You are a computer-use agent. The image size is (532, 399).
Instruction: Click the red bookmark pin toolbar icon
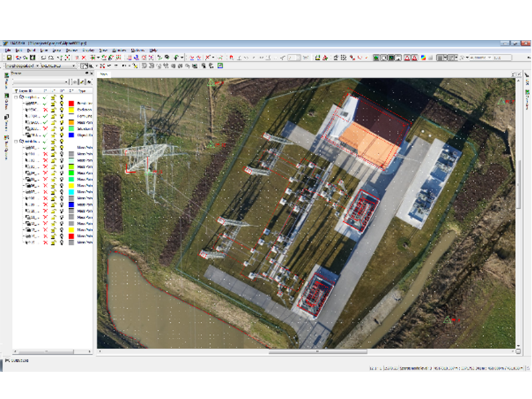231,58
